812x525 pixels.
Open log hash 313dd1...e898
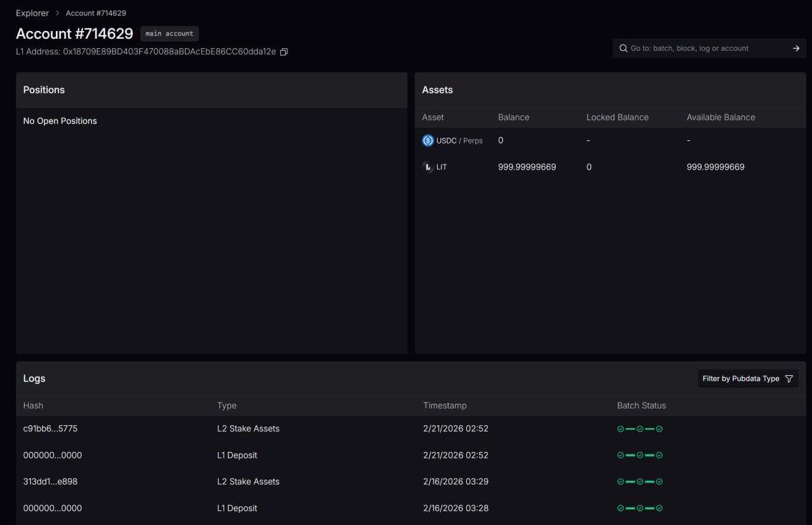[x=50, y=481]
